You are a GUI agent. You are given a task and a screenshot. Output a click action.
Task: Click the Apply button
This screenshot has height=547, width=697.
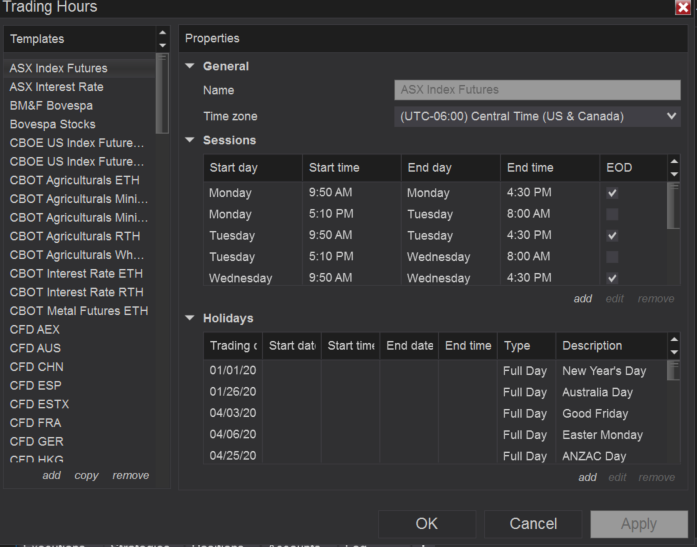pyautogui.click(x=639, y=524)
